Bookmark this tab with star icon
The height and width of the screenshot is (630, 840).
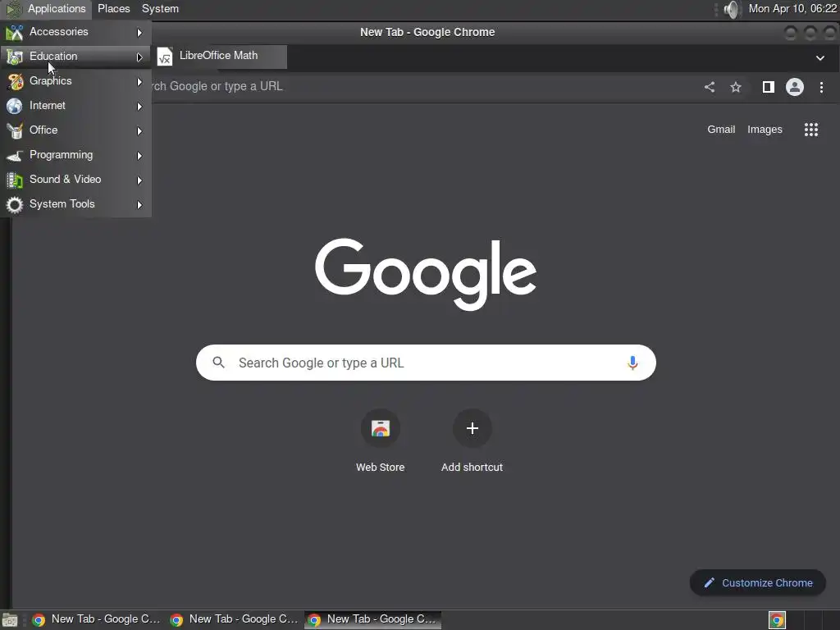point(736,87)
